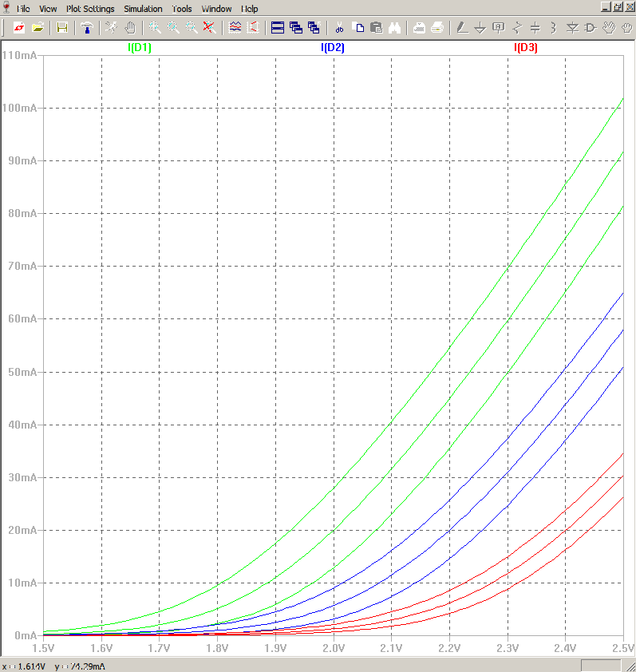Click the 2.2V horizontal axis label
Viewport: 636px width, 672px height.
449,648
